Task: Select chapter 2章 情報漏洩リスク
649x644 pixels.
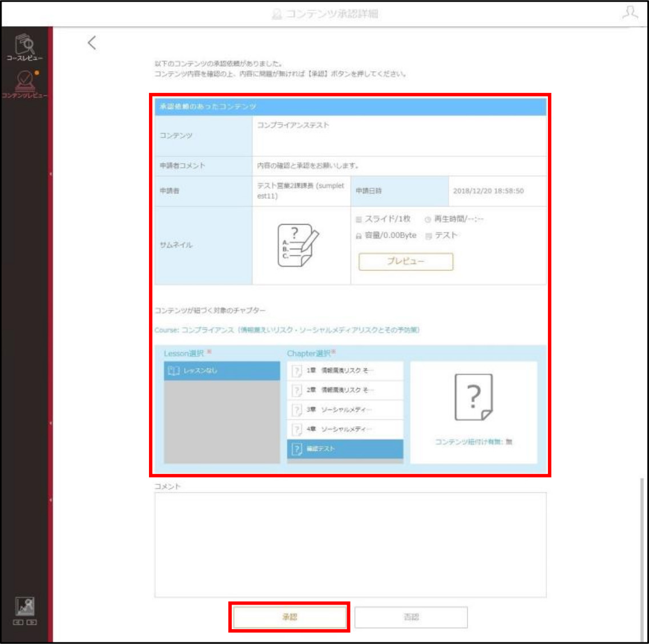Action: (x=345, y=390)
